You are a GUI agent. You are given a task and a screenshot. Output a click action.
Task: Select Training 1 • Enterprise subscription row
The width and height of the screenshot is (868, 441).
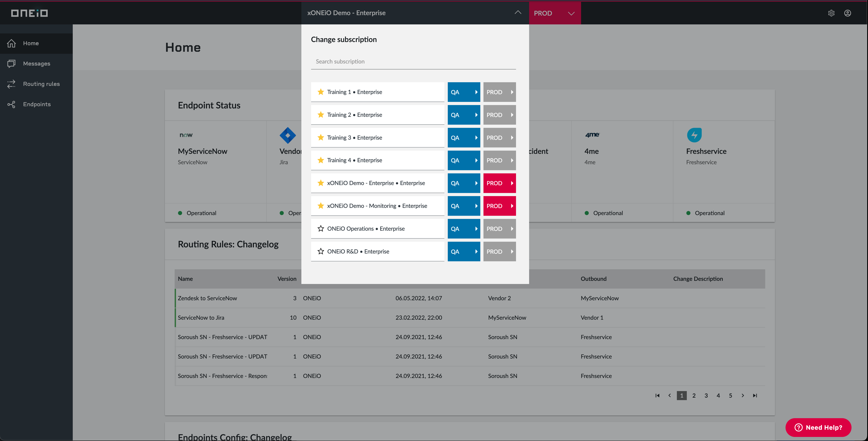(x=377, y=92)
